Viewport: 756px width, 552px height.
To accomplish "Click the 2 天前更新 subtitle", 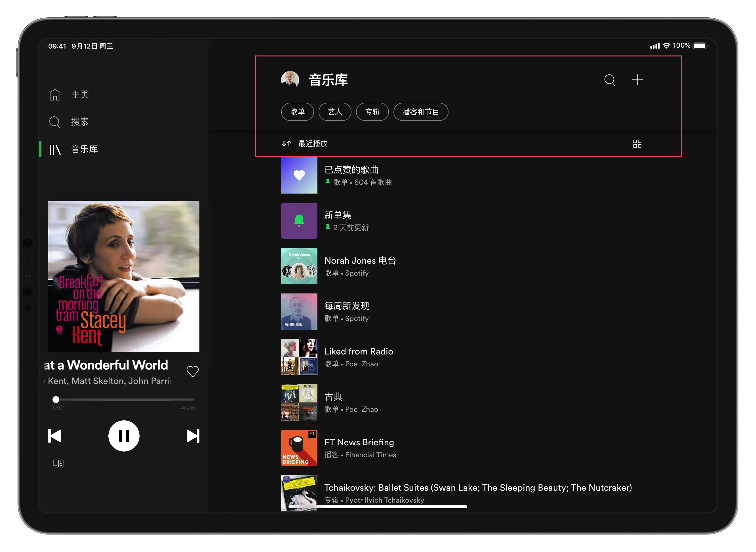I will (x=351, y=228).
